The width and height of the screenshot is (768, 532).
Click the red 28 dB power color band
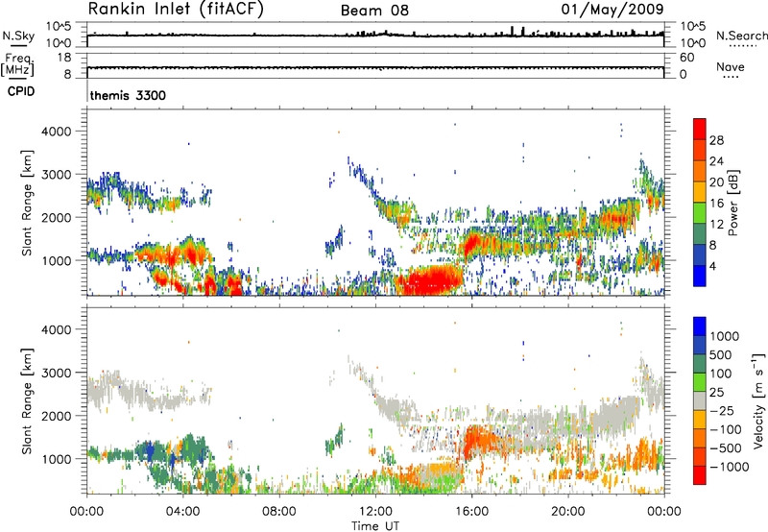700,129
